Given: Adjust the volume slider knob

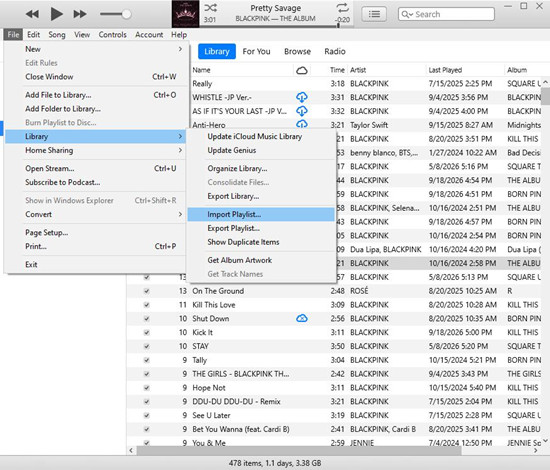Looking at the screenshot, I should tap(126, 14).
